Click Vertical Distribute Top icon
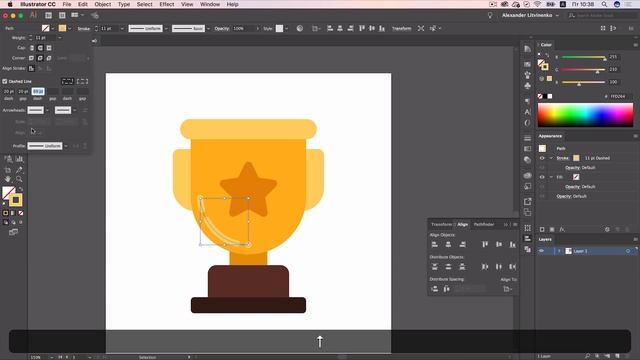Image resolution: width=640 pixels, height=360 pixels. (435, 267)
